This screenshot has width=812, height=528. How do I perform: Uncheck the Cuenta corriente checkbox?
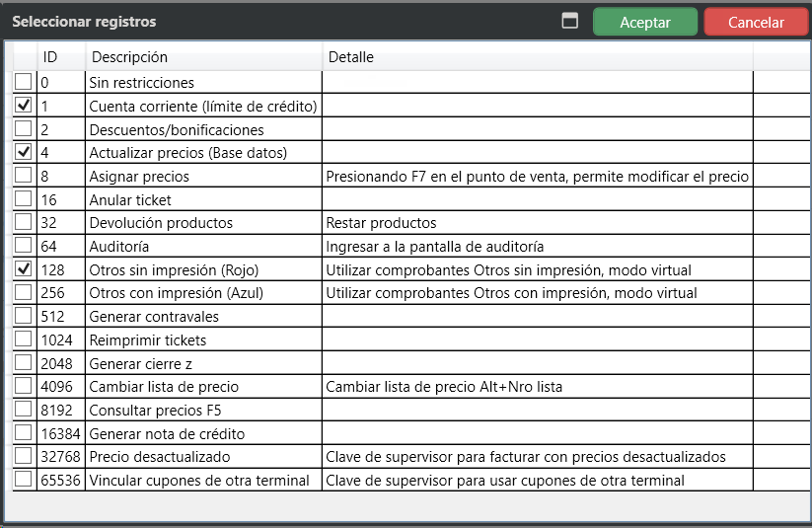23,106
